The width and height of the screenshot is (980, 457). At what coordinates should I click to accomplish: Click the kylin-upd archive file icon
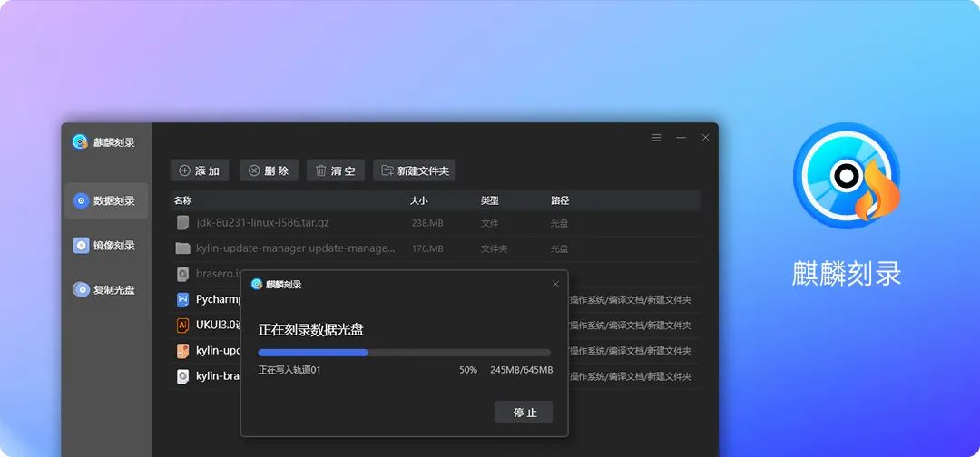[182, 351]
